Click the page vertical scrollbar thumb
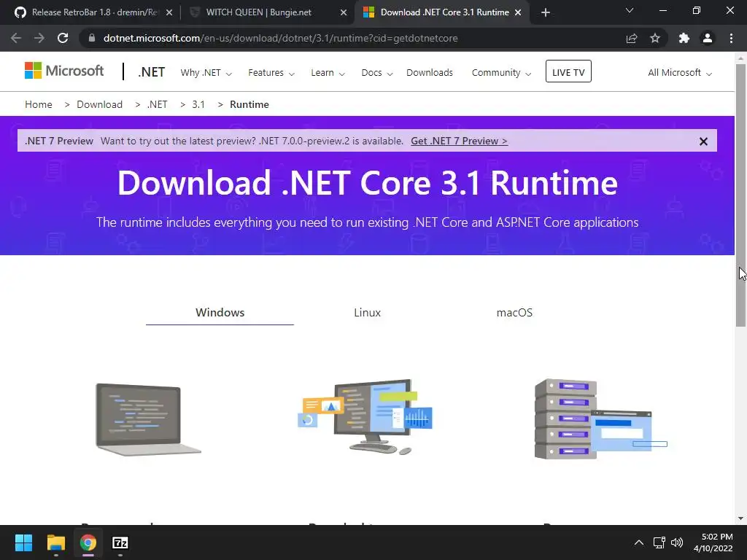The image size is (747, 560). [x=740, y=195]
